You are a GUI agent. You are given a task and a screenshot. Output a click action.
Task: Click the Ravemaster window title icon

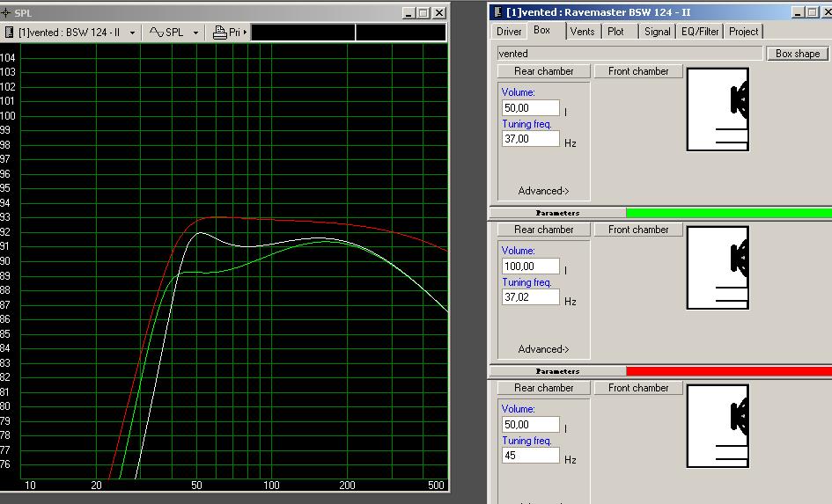coord(497,12)
